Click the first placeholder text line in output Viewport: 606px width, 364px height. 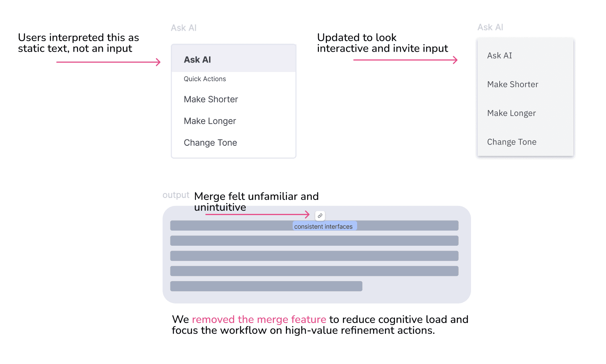point(314,226)
